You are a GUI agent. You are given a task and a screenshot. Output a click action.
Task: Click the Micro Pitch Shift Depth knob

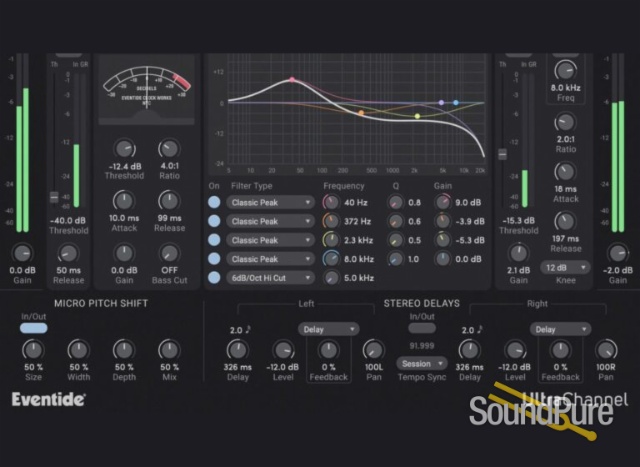click(x=124, y=350)
